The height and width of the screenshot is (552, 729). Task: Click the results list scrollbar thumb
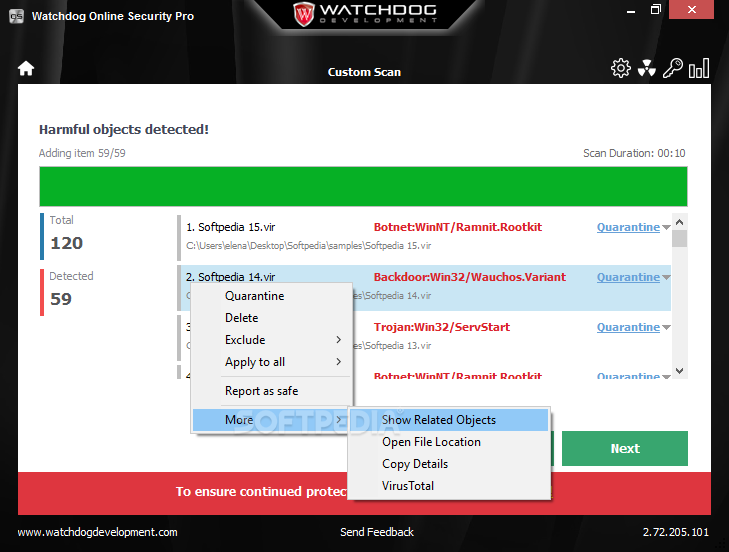pos(679,239)
